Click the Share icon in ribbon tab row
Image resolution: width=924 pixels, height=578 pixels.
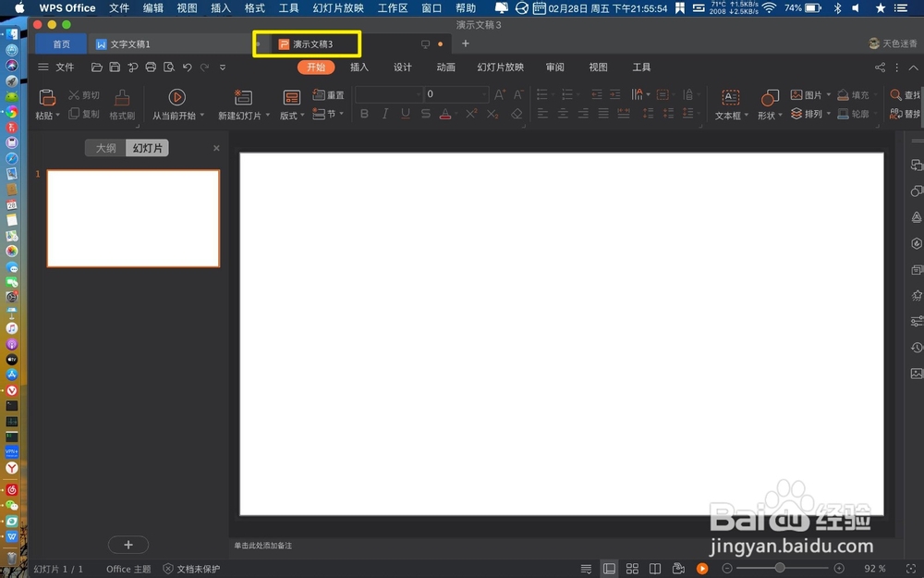(880, 68)
